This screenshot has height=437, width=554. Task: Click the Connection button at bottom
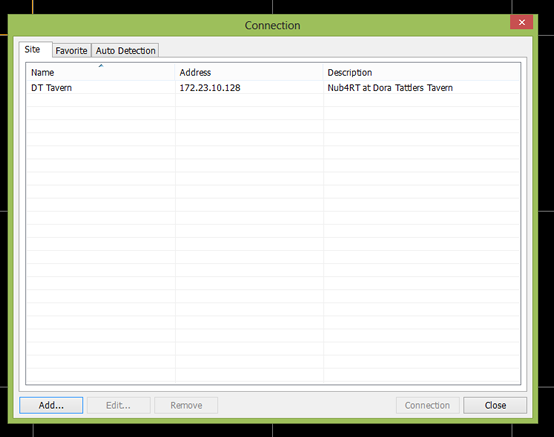(428, 405)
